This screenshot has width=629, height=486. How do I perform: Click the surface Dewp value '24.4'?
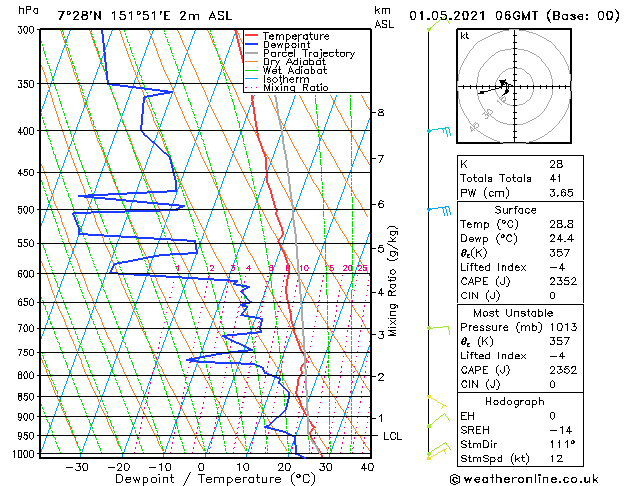(561, 238)
